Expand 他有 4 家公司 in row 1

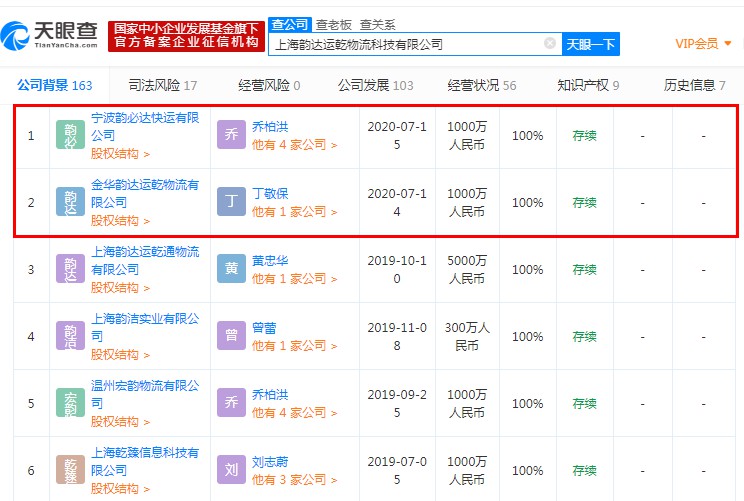[294, 145]
